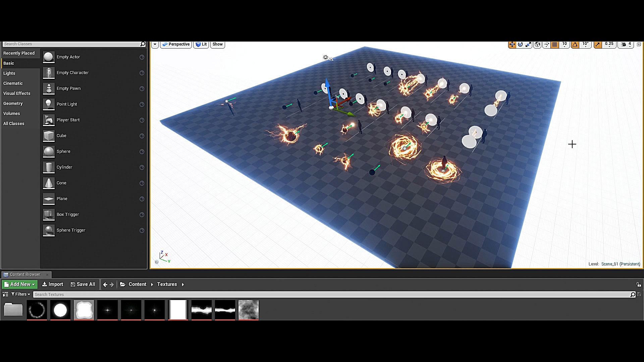Open the grid snap size dropdown showing 10

coord(565,45)
